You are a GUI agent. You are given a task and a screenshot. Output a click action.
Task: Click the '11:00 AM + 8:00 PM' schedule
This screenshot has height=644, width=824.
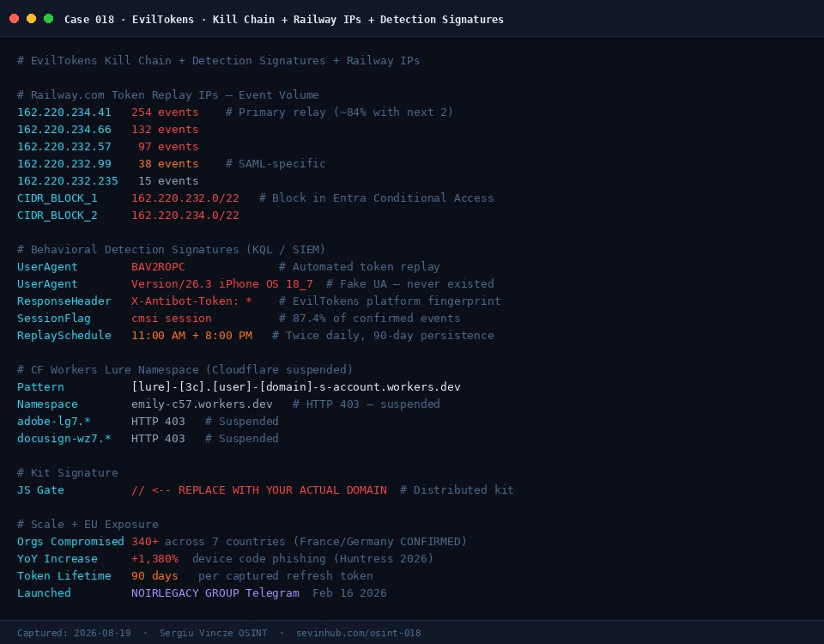click(x=191, y=336)
